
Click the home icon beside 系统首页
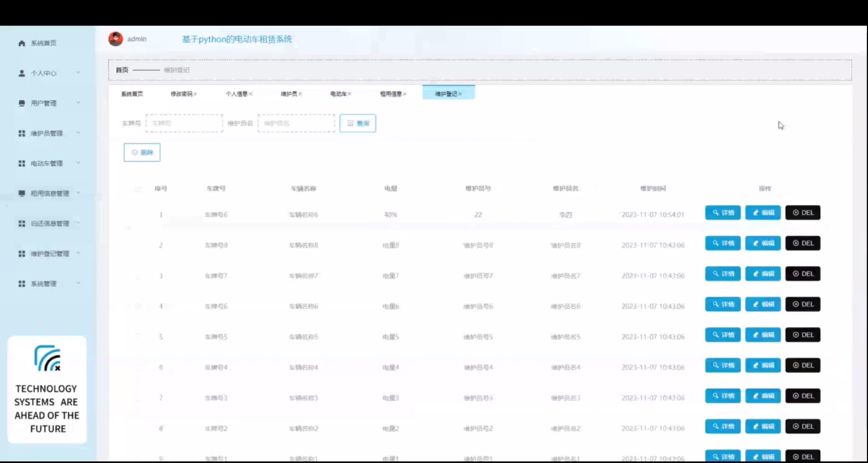click(22, 43)
